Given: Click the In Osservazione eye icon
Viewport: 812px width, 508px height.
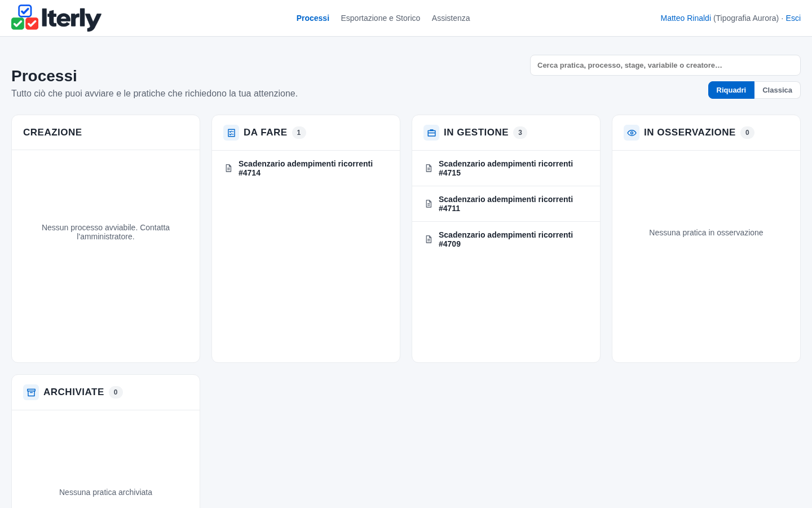Looking at the screenshot, I should [632, 133].
